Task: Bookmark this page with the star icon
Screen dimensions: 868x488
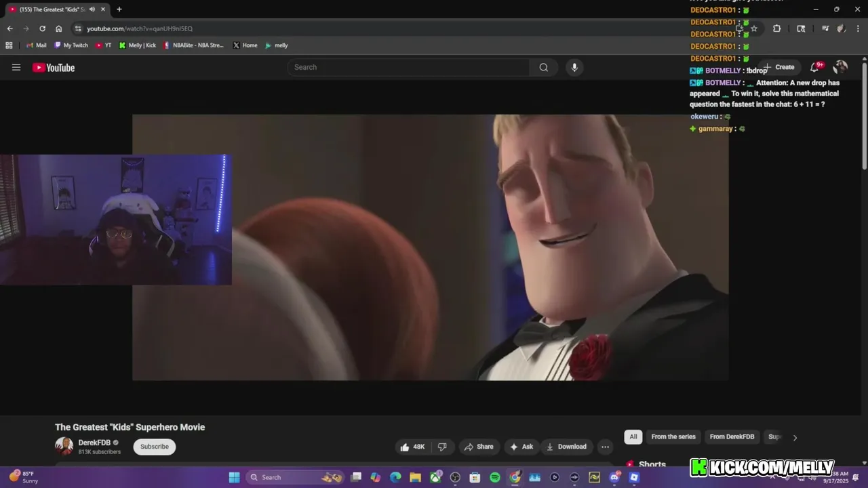Action: 754,28
